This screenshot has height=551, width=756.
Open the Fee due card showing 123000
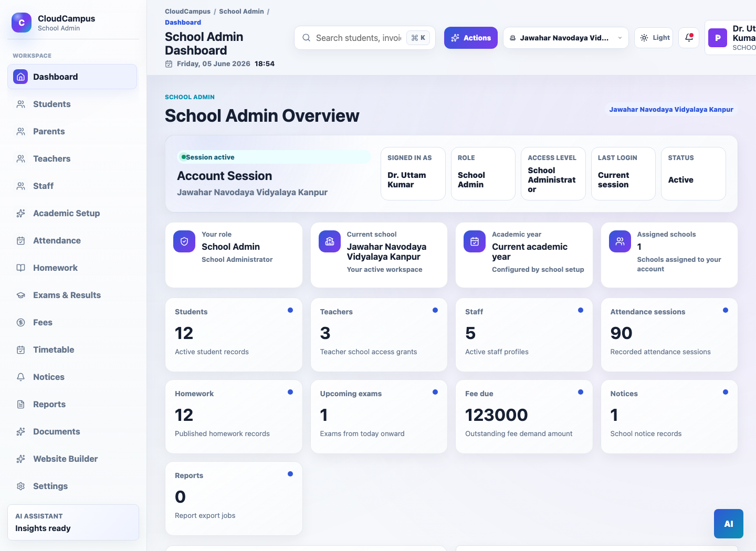click(x=524, y=417)
